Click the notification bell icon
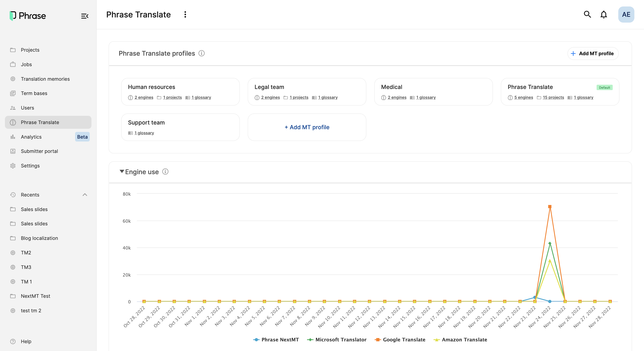Screen dimensions: 644x351 pyautogui.click(x=604, y=14)
